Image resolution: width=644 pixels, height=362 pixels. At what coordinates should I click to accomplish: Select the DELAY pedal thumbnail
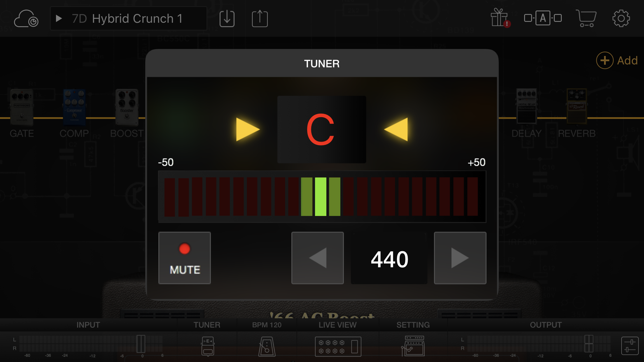(x=526, y=106)
